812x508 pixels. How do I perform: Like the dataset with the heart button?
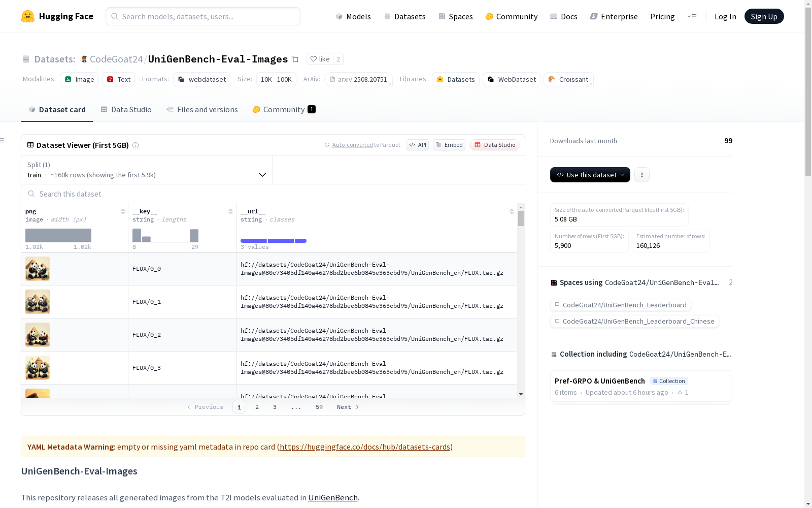(x=320, y=59)
